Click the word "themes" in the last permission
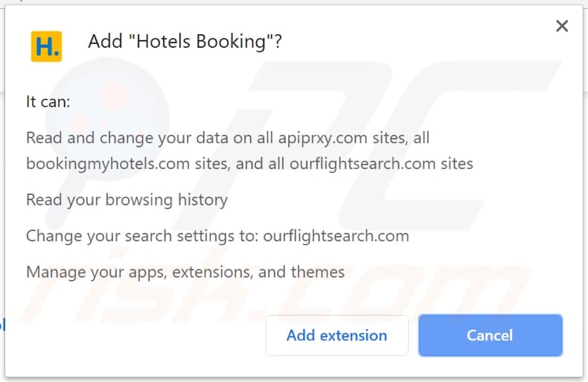588x382 pixels. [319, 272]
